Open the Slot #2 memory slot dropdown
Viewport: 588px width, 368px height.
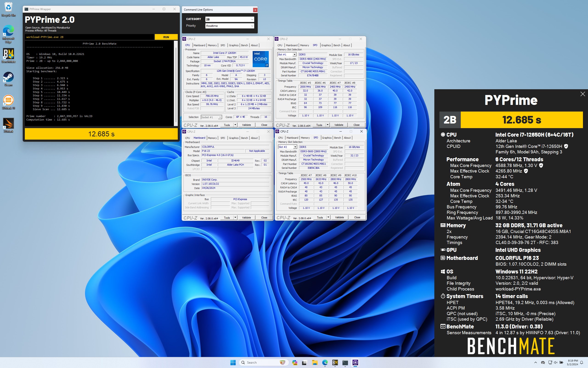(x=287, y=147)
